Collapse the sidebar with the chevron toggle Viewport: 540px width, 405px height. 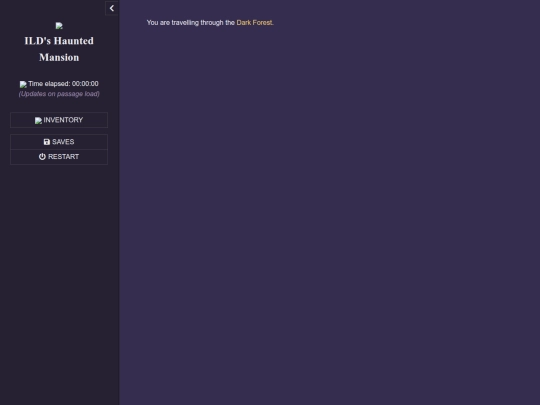pyautogui.click(x=112, y=8)
